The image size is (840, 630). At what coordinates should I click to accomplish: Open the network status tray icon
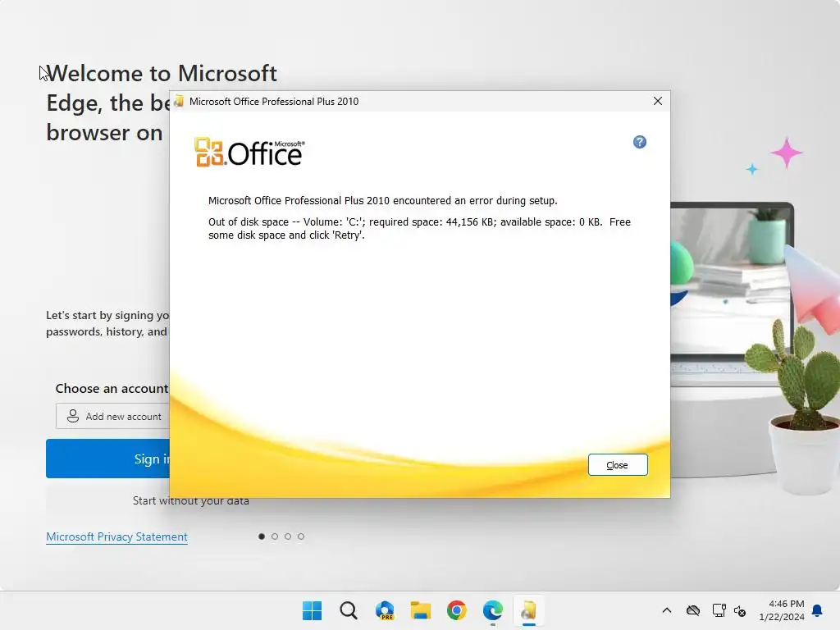pos(719,610)
